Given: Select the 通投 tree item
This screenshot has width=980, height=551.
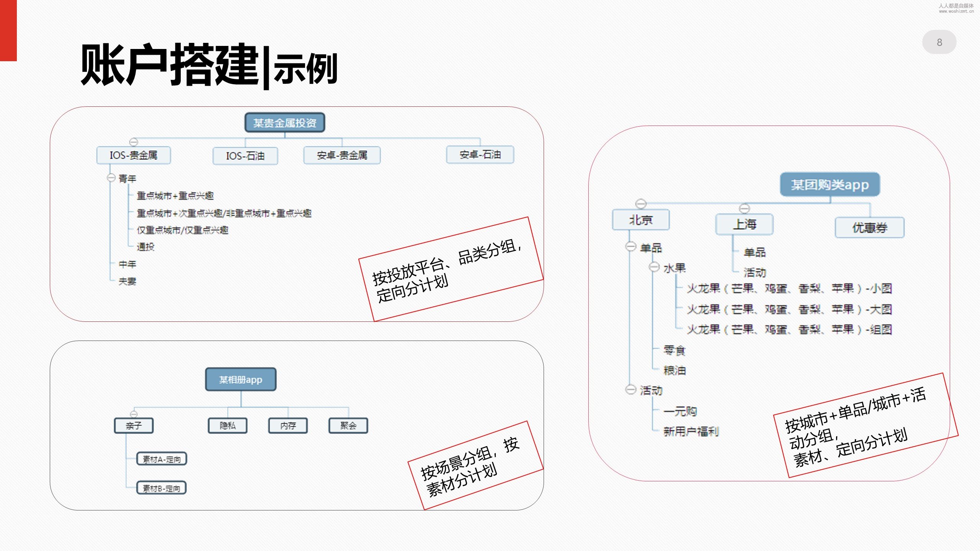Looking at the screenshot, I should (x=145, y=247).
